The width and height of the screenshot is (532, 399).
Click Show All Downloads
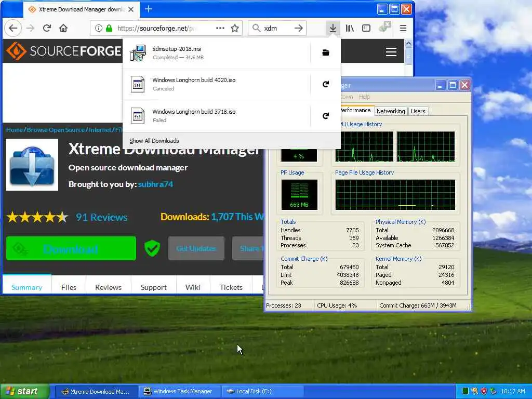click(x=154, y=141)
